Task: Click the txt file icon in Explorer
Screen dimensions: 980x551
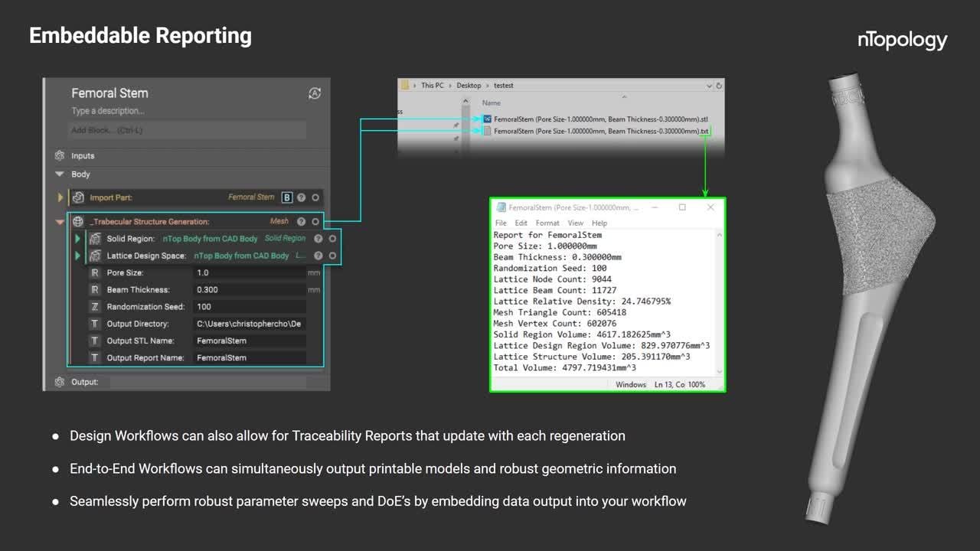Action: (x=487, y=131)
